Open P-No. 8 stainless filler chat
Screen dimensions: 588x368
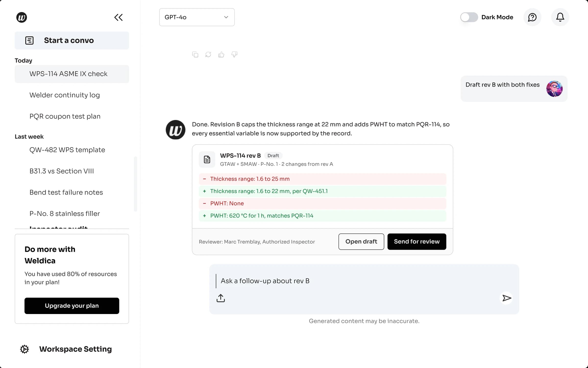pyautogui.click(x=72, y=214)
